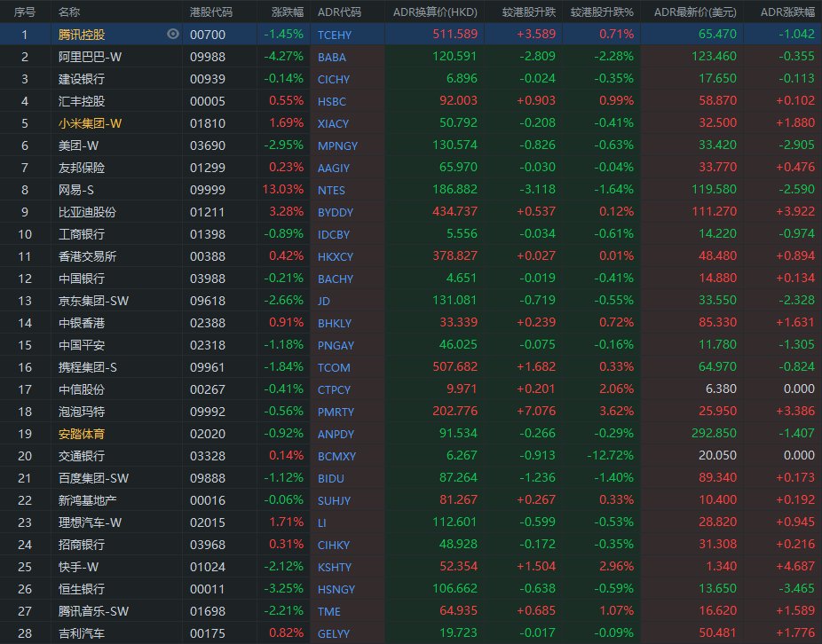Sort by 涨跌幅 column header
The height and width of the screenshot is (644, 822).
288,12
